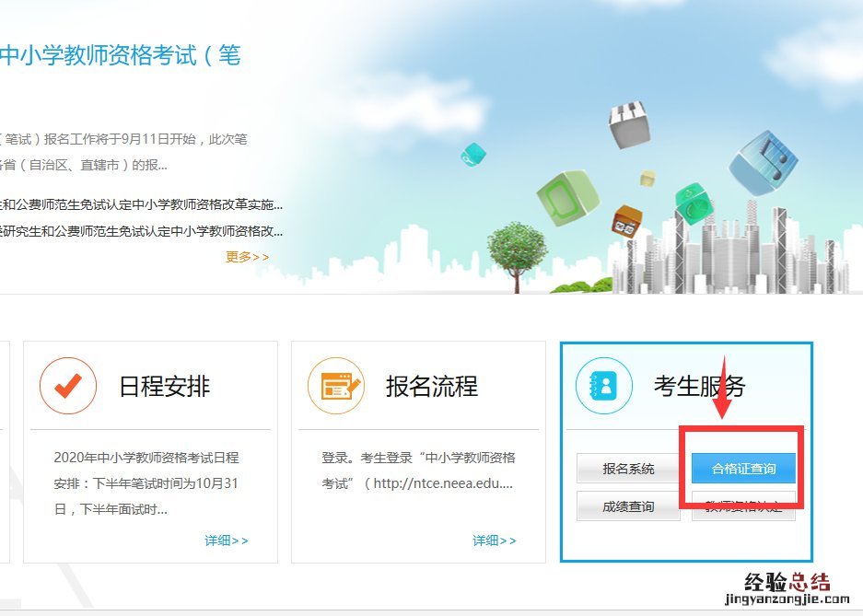Click the 中小学教师资格考试 headline
863x616 pixels.
[x=120, y=55]
